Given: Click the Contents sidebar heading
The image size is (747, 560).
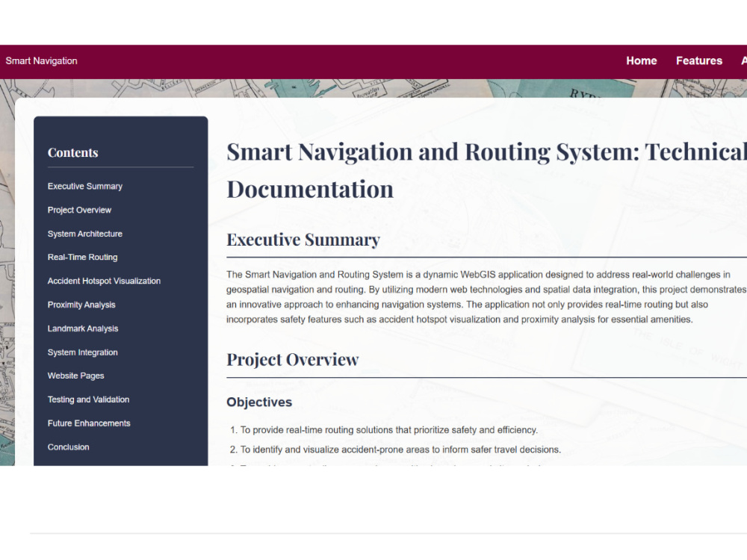Looking at the screenshot, I should [x=73, y=152].
